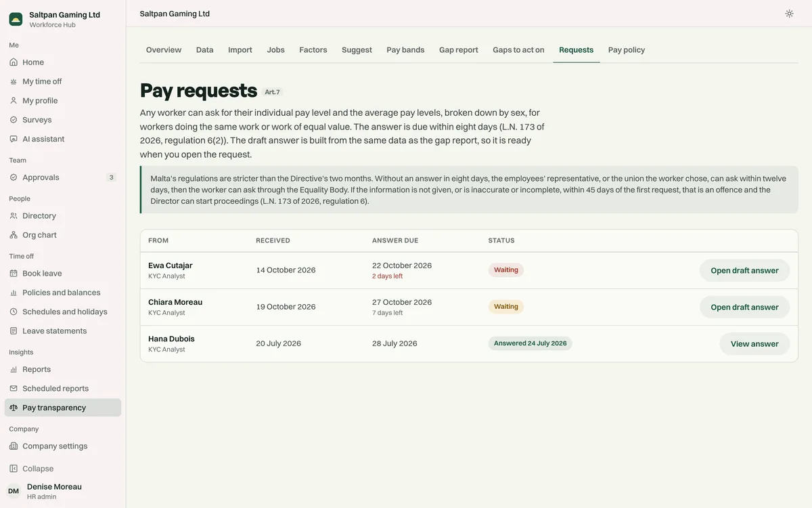Navigate to Scheduled reports label
This screenshot has width=812, height=508.
click(55, 389)
